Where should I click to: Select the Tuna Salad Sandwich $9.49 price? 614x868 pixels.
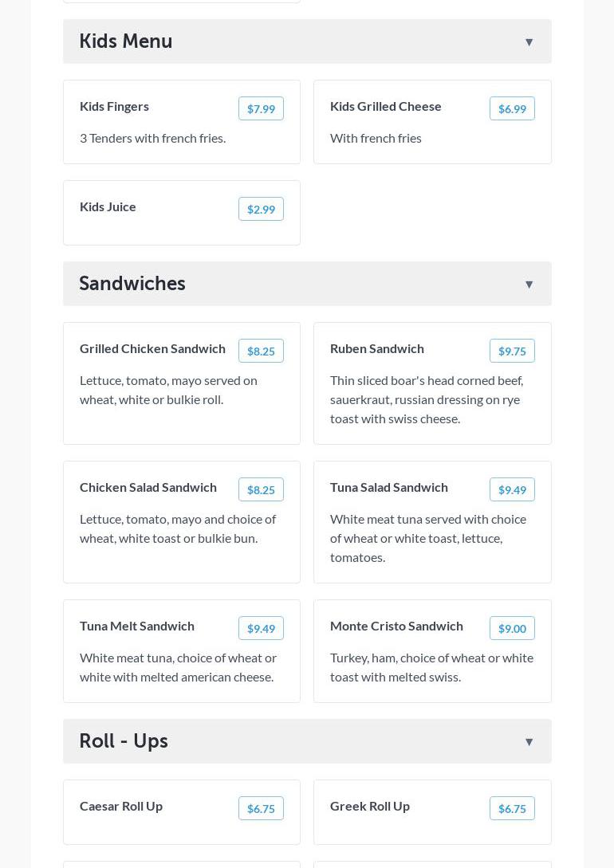click(x=512, y=490)
